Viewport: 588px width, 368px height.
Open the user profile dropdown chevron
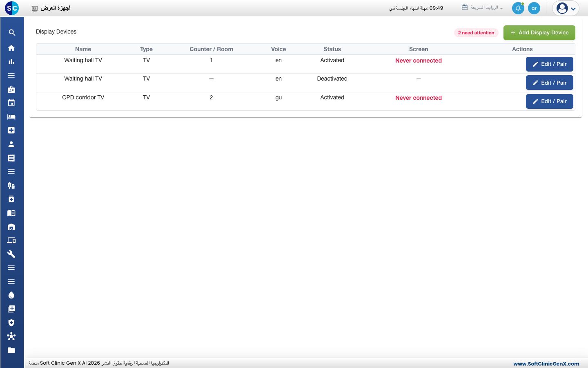[573, 9]
